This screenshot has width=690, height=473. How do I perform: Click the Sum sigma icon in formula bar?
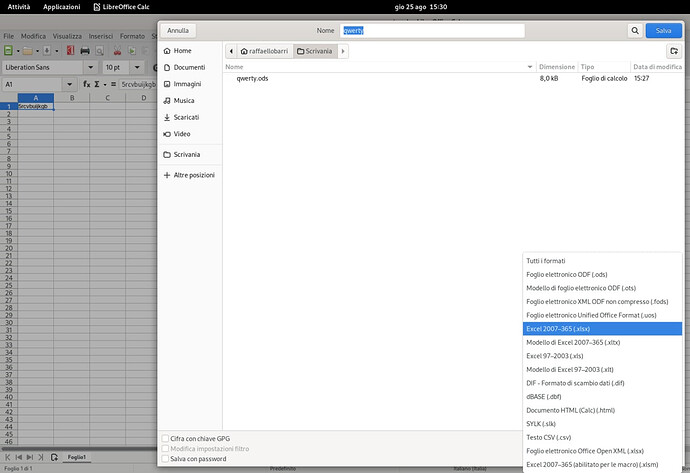click(97, 84)
